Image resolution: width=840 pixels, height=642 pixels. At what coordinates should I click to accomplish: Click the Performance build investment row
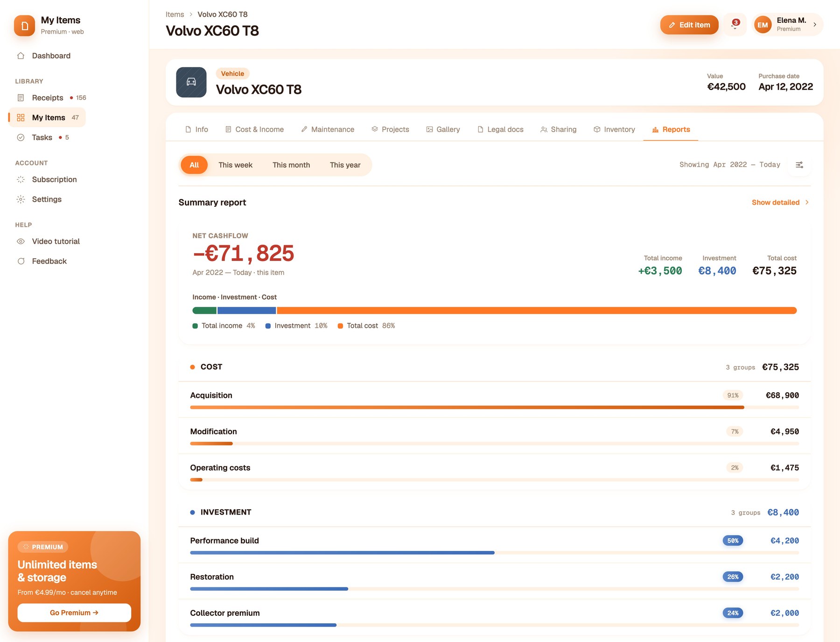[x=495, y=545]
